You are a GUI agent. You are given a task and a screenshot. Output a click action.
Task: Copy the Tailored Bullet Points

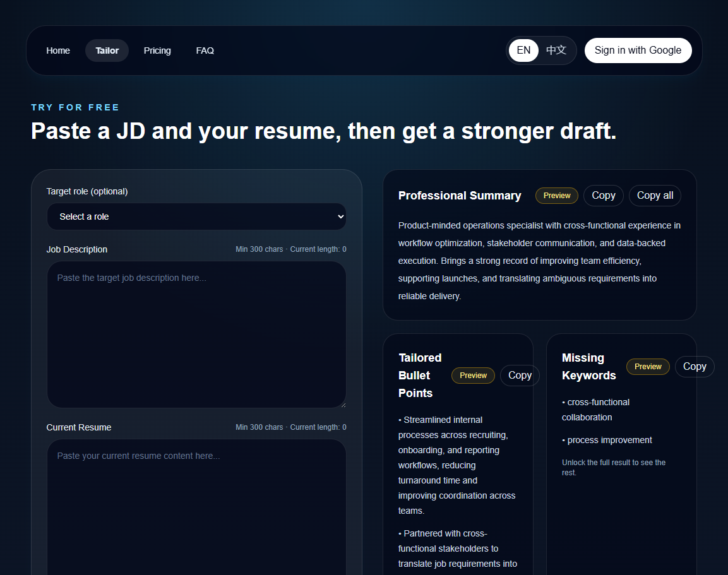(x=519, y=375)
